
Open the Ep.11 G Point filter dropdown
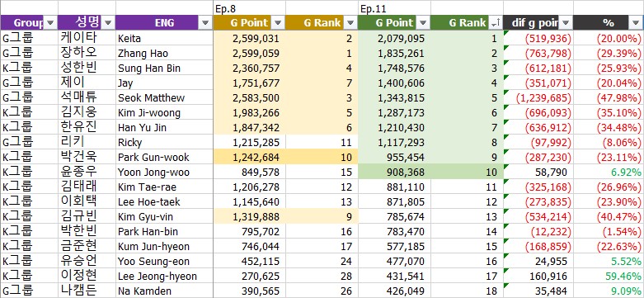[424, 23]
